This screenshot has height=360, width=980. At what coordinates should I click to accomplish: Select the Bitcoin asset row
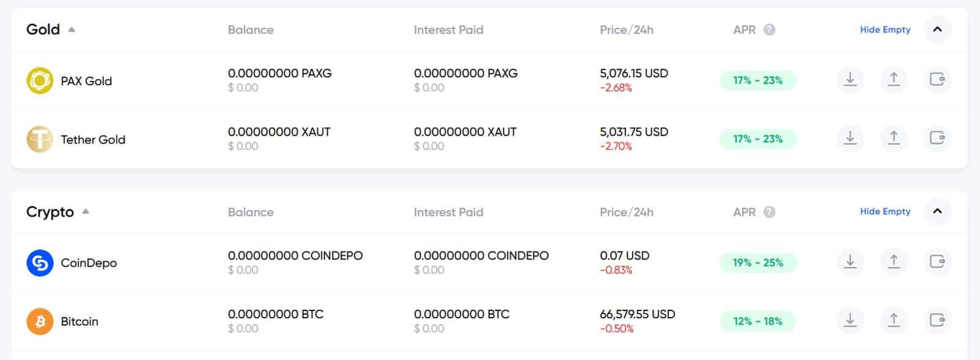79,321
